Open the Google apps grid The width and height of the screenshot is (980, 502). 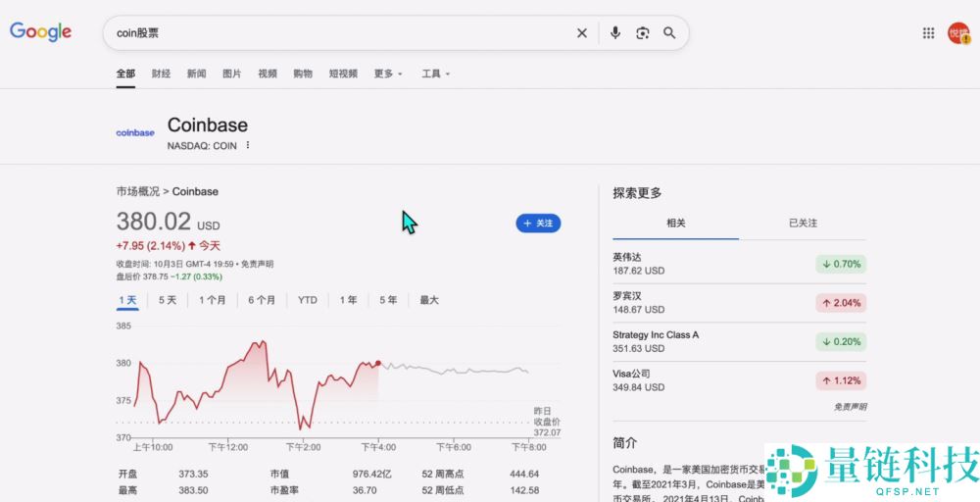(x=929, y=33)
